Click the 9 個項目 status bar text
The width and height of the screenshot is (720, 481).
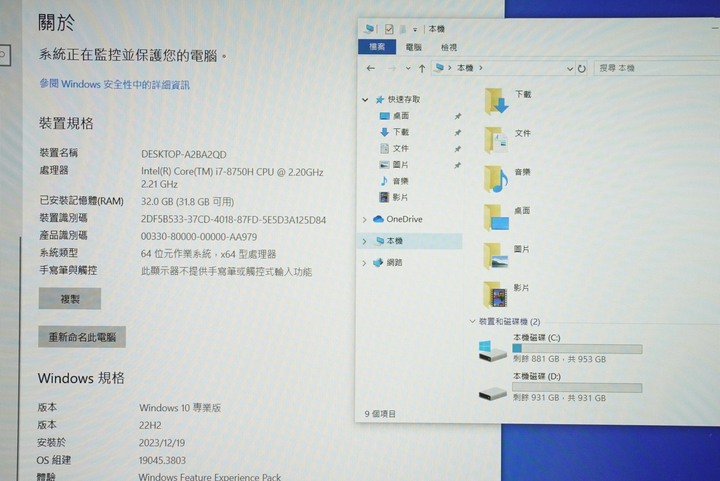click(x=380, y=414)
